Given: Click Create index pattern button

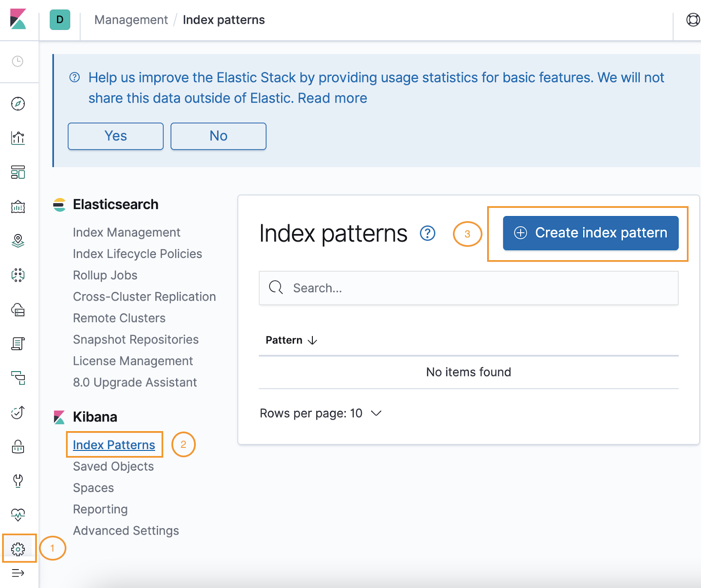Looking at the screenshot, I should click(591, 233).
